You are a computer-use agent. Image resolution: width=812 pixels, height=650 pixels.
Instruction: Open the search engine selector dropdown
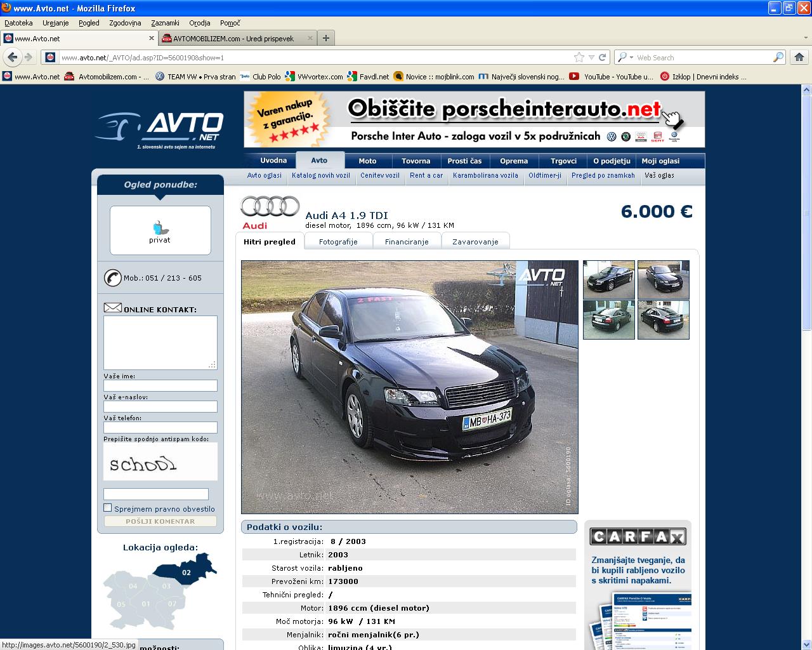coord(625,57)
